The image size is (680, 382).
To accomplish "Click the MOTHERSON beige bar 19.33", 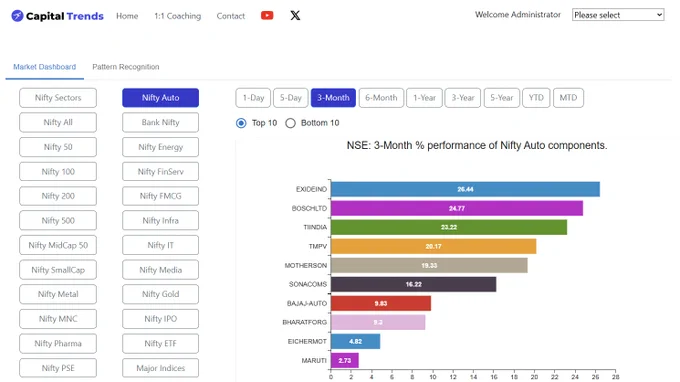I will click(429, 265).
